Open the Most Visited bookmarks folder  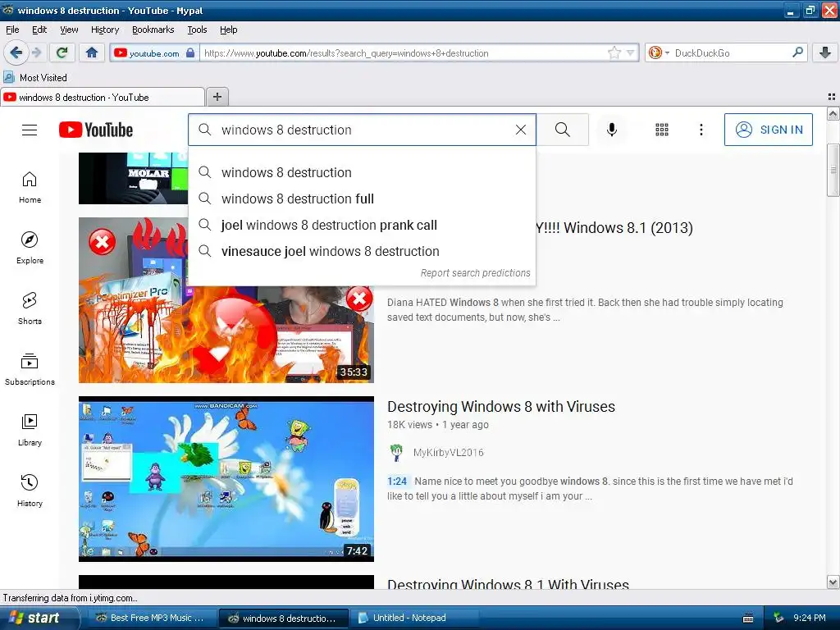[35, 78]
